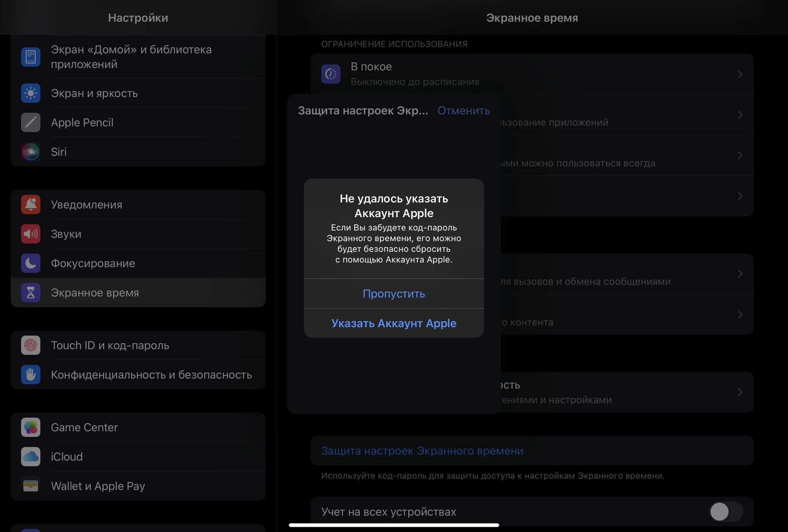Tap the Notifications bell icon
Screen dimensions: 788x532
pos(30,205)
